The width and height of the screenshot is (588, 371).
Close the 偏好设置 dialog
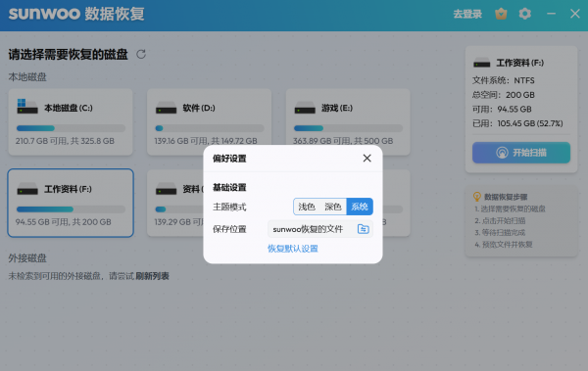click(367, 159)
